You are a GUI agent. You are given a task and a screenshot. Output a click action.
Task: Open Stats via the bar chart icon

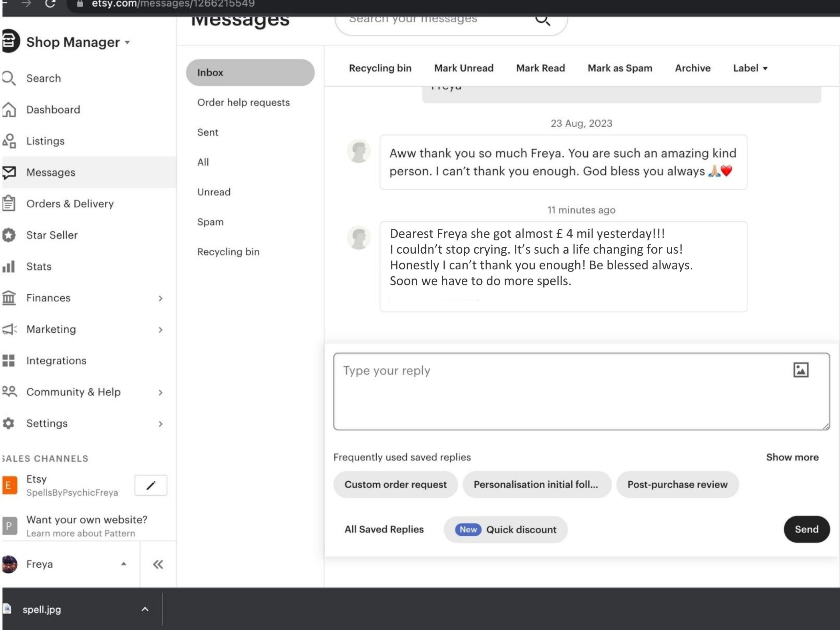(x=8, y=266)
